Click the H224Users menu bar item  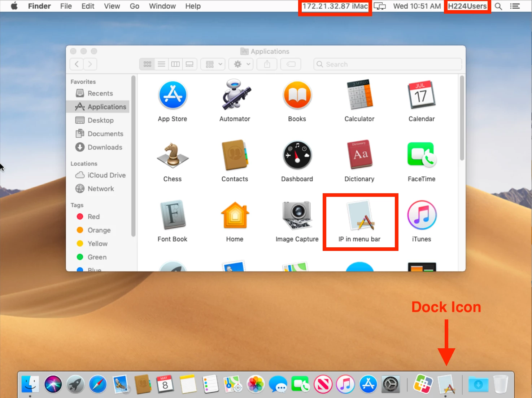point(467,6)
